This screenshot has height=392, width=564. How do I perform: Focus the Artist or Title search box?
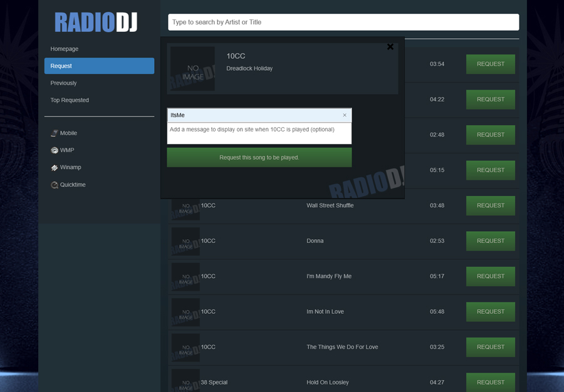(343, 22)
